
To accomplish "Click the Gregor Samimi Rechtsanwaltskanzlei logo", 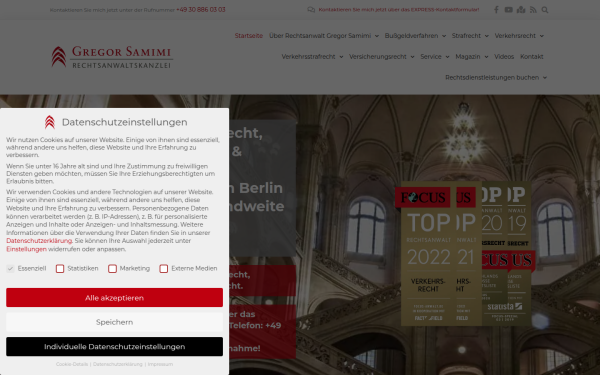I will [112, 57].
